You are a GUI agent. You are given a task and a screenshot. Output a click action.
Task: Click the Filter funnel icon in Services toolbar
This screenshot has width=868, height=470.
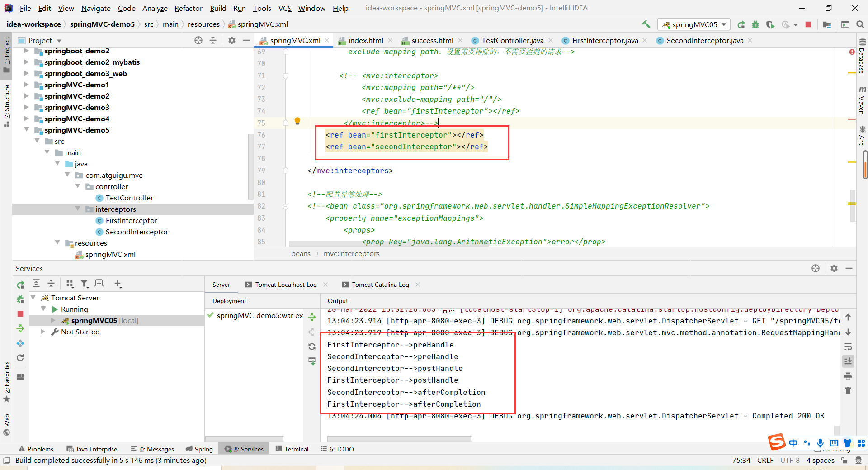pos(85,284)
